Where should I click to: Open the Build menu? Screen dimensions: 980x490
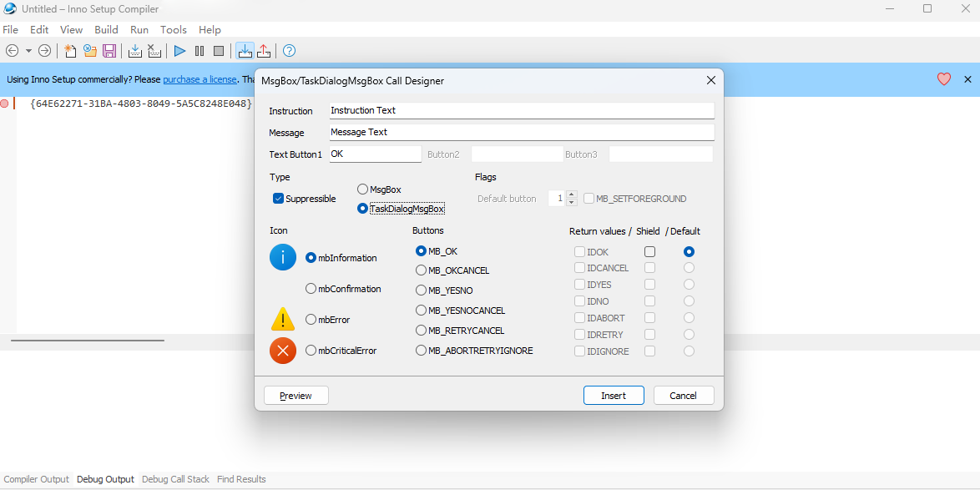(106, 29)
